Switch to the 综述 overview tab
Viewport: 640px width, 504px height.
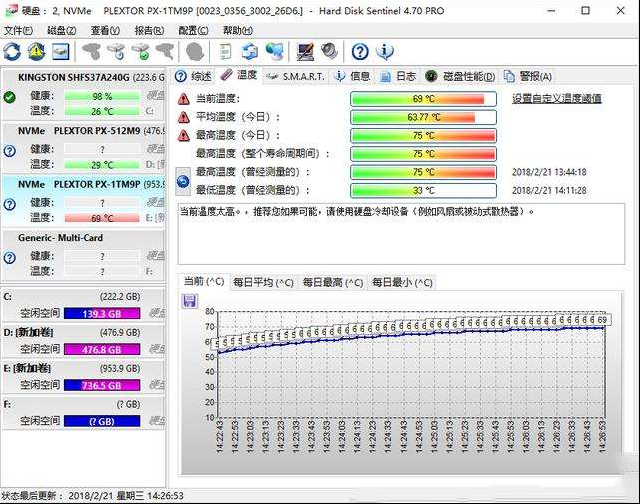tap(193, 76)
